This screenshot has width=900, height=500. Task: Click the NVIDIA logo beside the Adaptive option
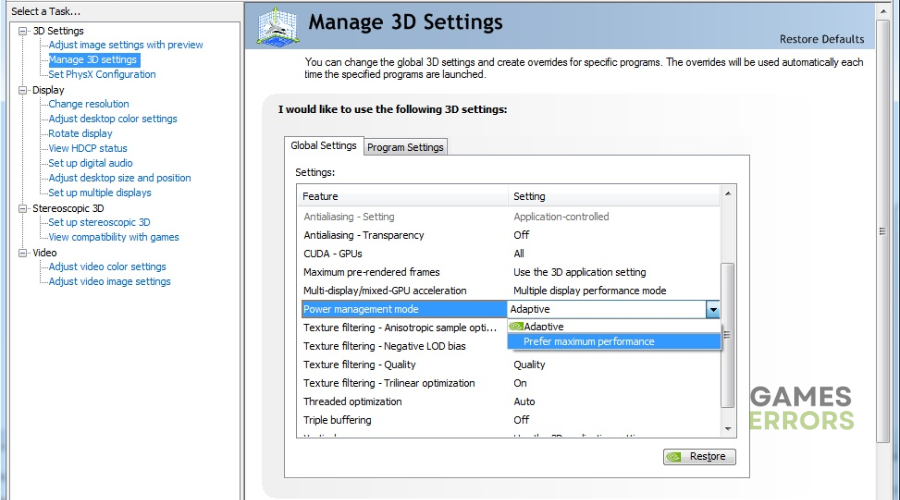tap(516, 326)
